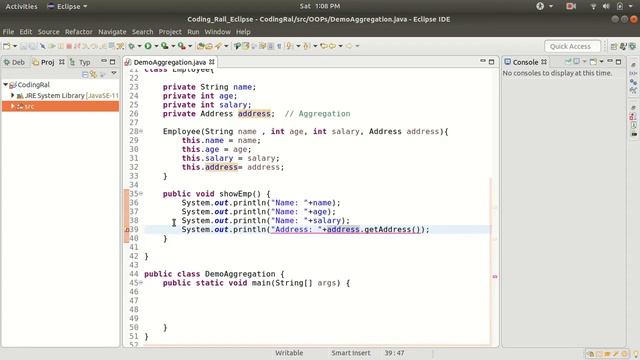
Task: Open the File menu
Action: pos(8,32)
